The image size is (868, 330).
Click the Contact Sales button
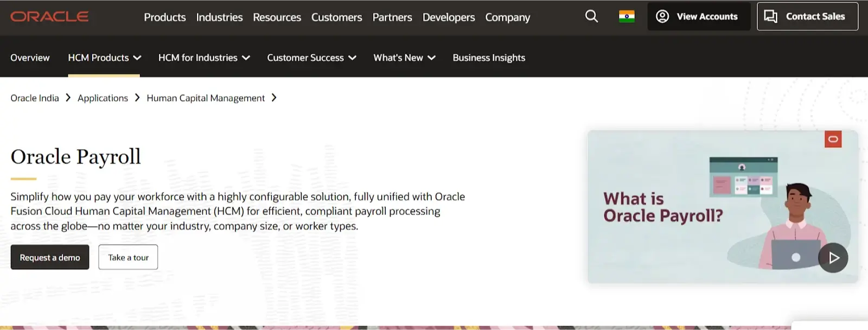point(807,16)
